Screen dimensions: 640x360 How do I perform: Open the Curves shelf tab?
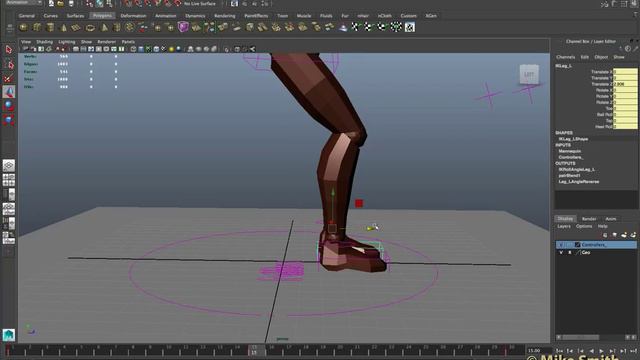click(51, 16)
